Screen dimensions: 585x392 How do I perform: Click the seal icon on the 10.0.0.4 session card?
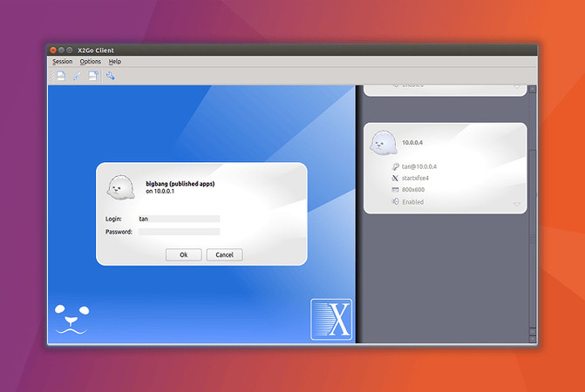(383, 143)
